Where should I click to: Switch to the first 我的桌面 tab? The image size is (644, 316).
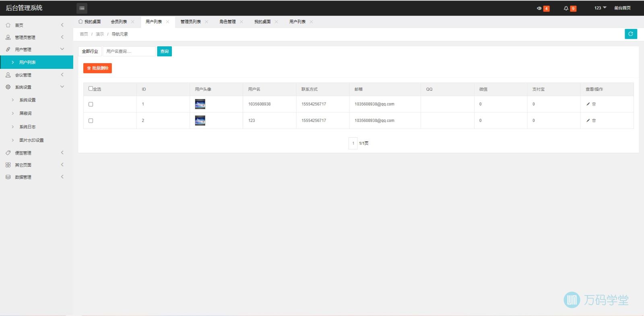(93, 22)
